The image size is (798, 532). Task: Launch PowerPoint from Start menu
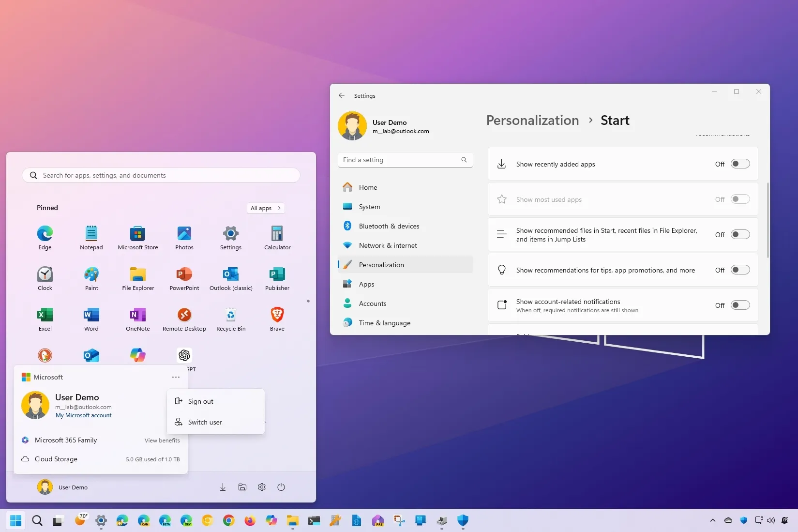point(184,278)
